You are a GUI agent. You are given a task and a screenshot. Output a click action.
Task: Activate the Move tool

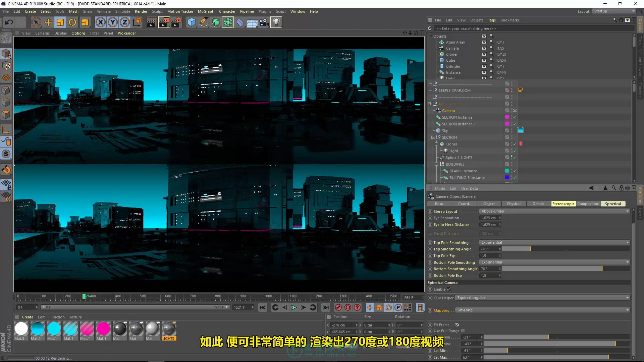pos(48,22)
